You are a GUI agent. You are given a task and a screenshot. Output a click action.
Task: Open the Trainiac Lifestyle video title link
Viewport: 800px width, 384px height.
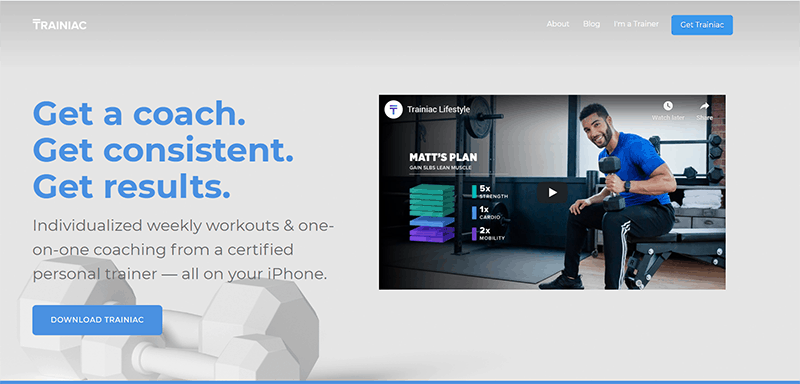click(438, 109)
